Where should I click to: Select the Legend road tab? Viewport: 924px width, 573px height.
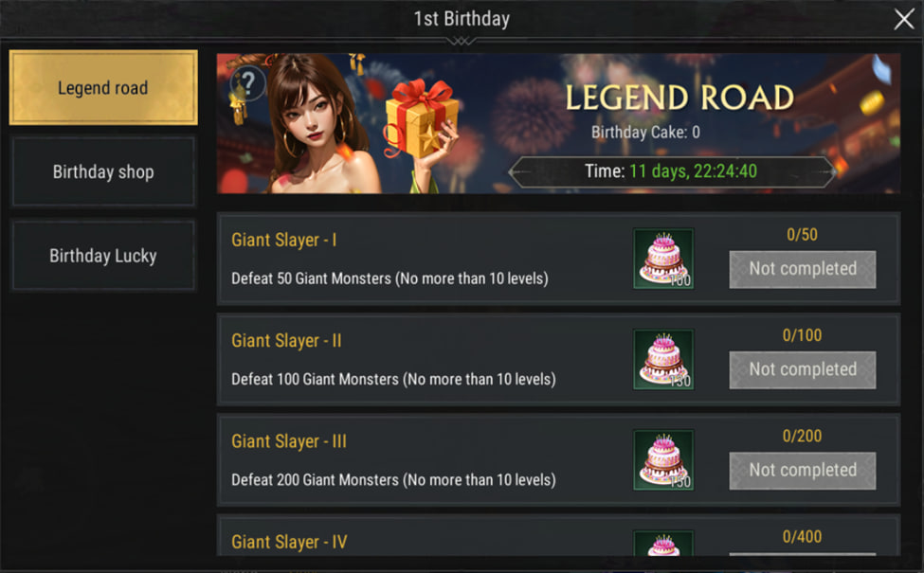coord(103,88)
